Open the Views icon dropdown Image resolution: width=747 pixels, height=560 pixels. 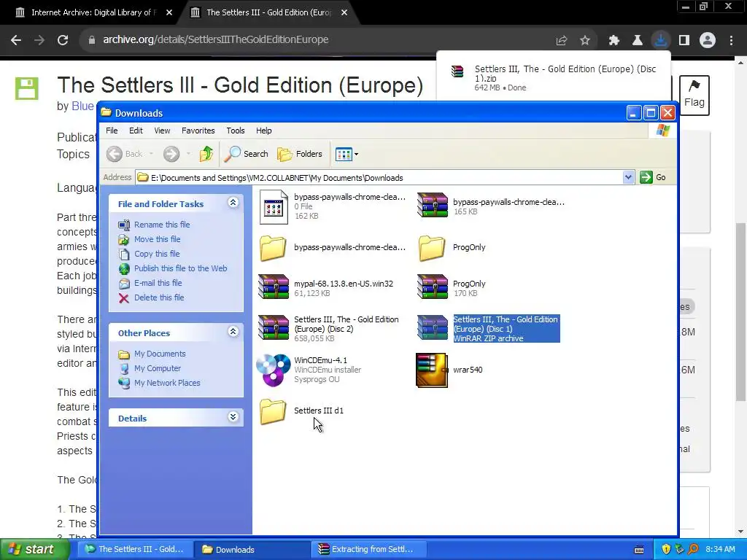coord(347,154)
